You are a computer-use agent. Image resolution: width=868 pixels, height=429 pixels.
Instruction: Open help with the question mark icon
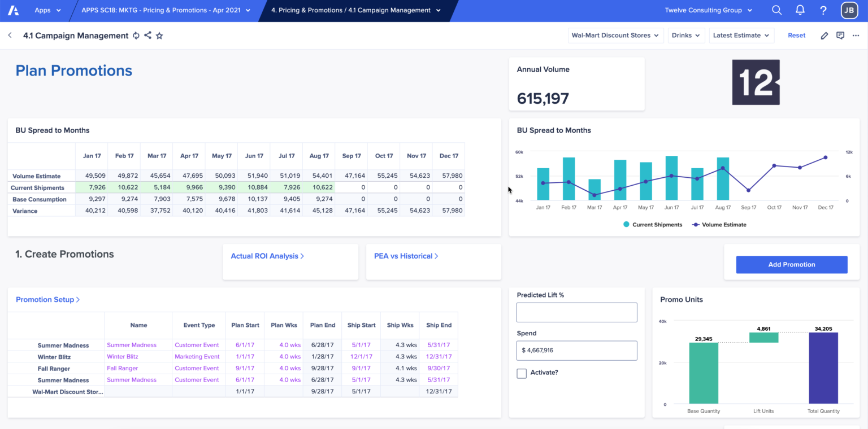click(x=823, y=10)
